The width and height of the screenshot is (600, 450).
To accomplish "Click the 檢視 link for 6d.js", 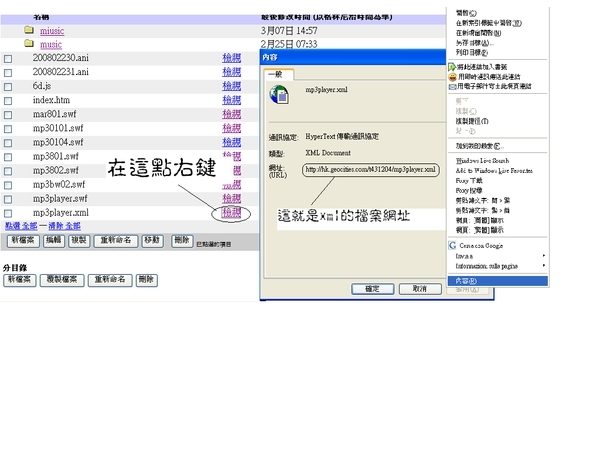I will (232, 86).
